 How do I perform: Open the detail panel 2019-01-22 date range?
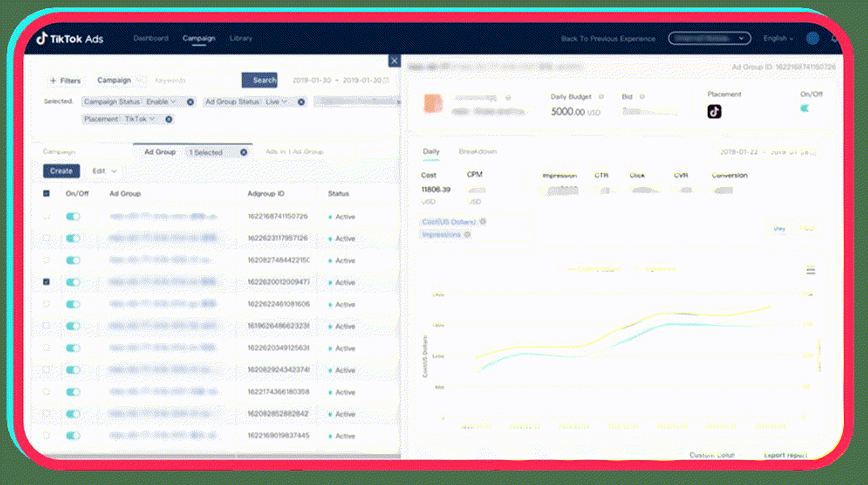(769, 152)
